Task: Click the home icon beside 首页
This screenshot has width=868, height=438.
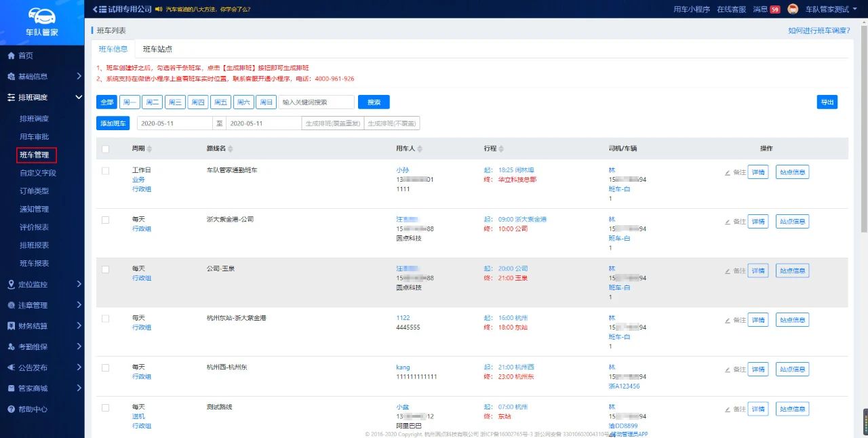Action: (11, 56)
